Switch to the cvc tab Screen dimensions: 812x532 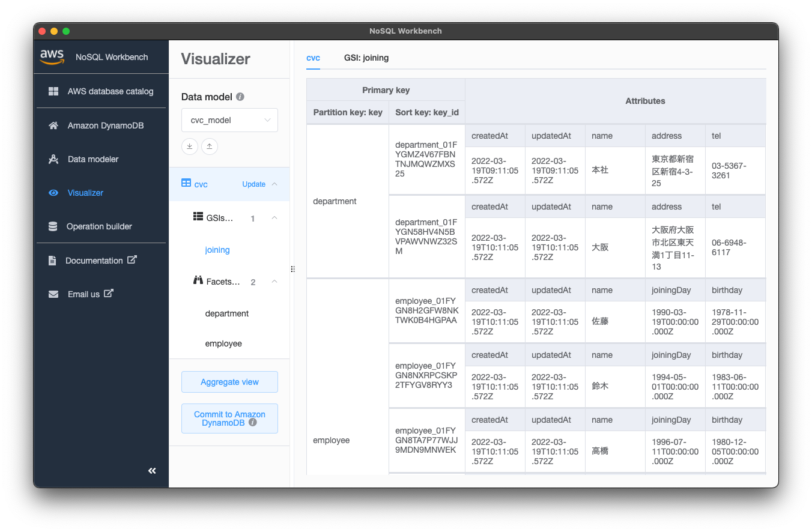(313, 58)
